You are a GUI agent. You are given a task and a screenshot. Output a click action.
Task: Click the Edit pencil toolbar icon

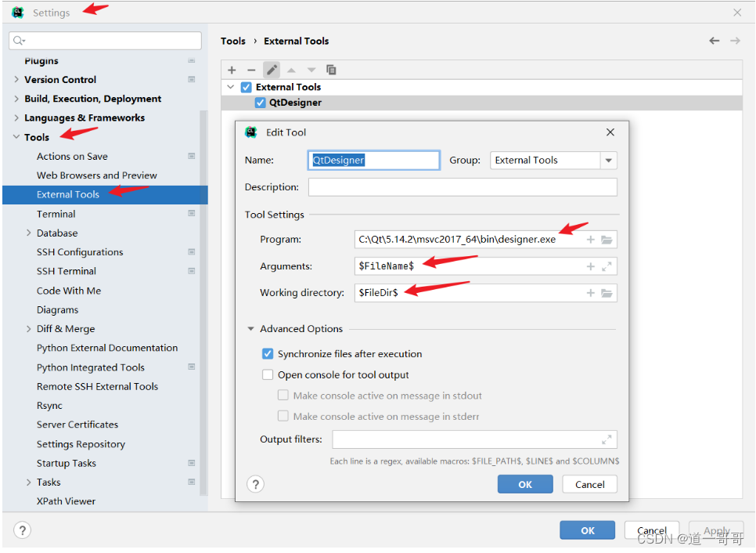pyautogui.click(x=272, y=70)
